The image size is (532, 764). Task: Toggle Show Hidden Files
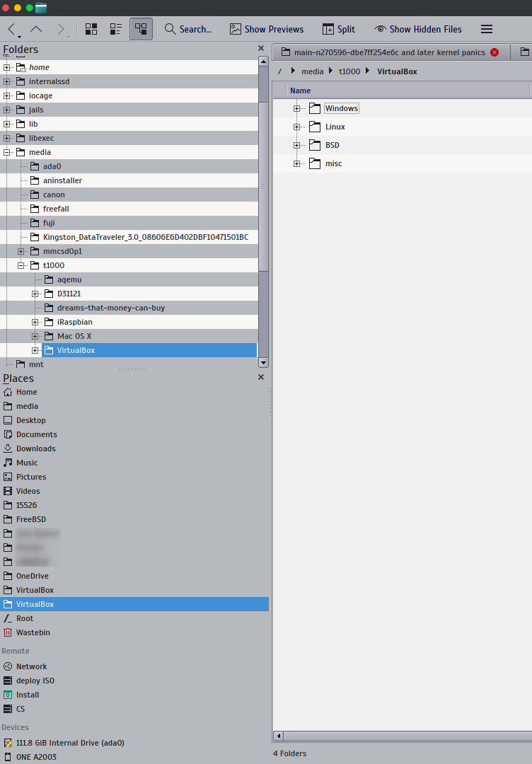[418, 29]
